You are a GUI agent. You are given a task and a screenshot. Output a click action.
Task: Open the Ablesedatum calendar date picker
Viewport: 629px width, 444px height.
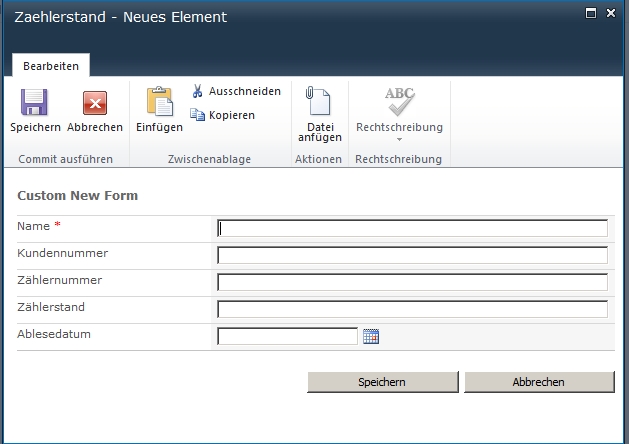[371, 337]
